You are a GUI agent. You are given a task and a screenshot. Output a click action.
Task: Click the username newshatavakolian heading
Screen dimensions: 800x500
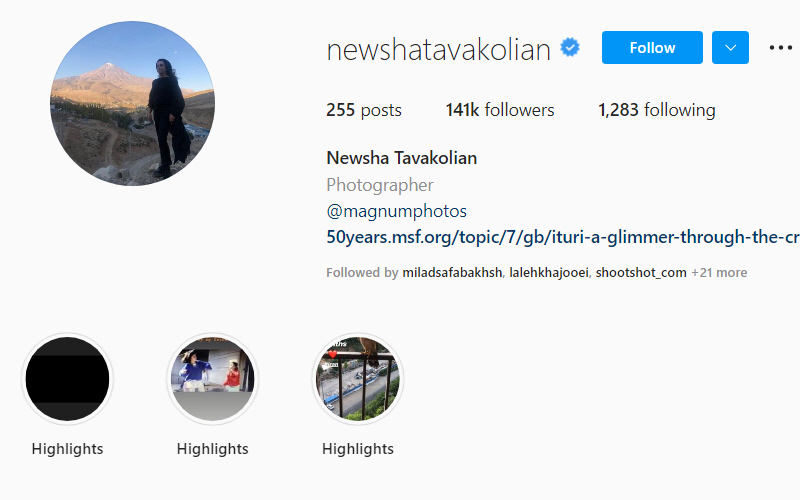pyautogui.click(x=438, y=49)
